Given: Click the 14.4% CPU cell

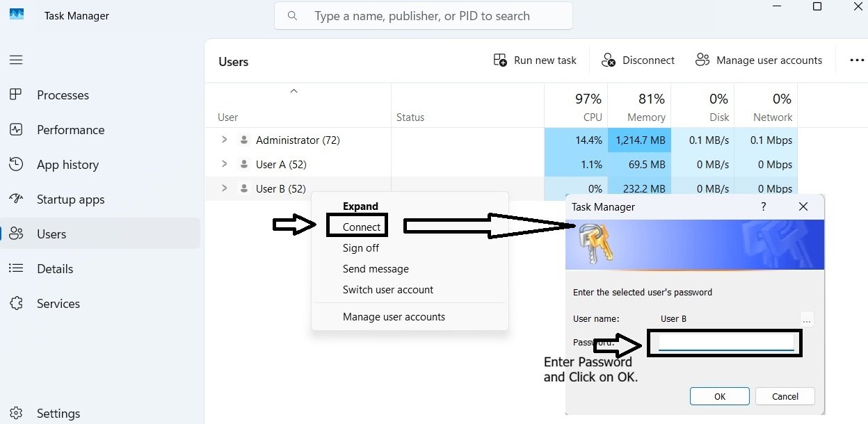Looking at the screenshot, I should 576,140.
